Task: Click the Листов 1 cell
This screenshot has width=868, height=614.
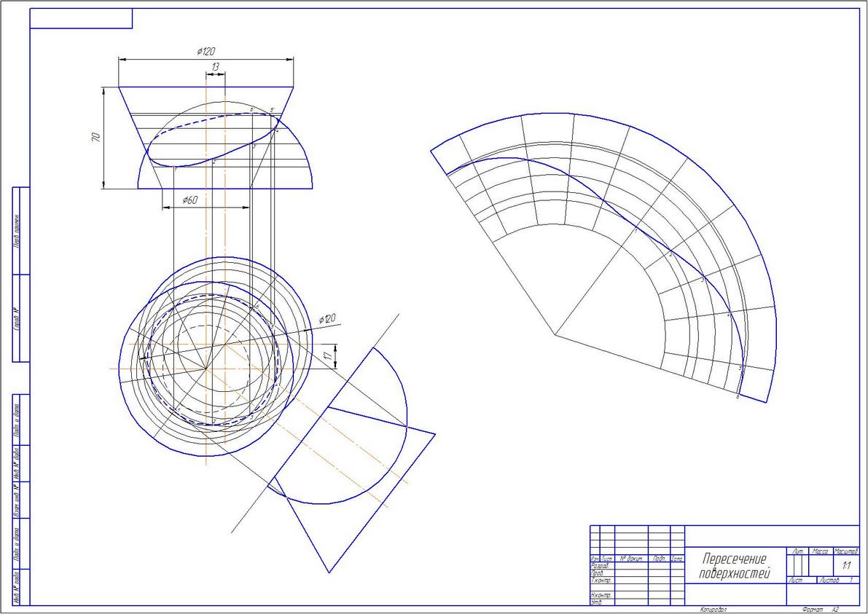Action: click(x=838, y=580)
